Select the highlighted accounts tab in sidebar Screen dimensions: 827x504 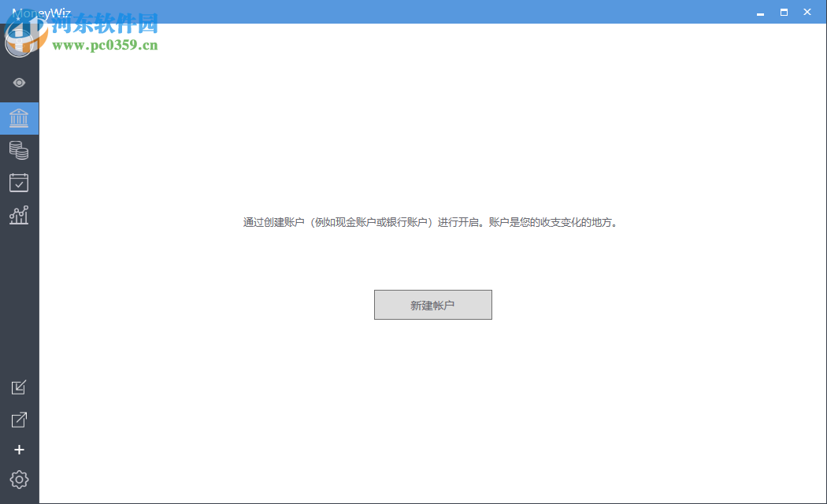19,118
